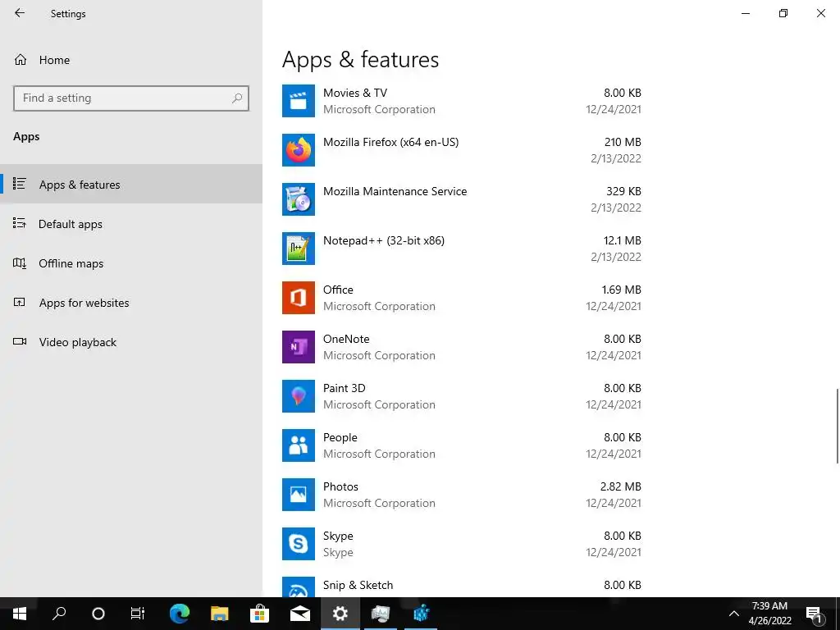Click the Photos app icon
The height and width of the screenshot is (630, 840).
[299, 495]
